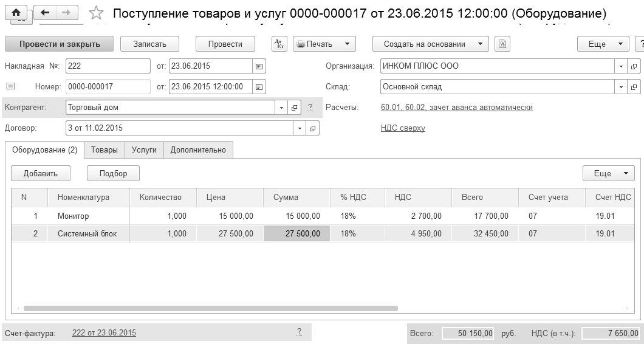644x344 pixels.
Task: Select the Цена cell 15 000,00
Action: click(230, 216)
